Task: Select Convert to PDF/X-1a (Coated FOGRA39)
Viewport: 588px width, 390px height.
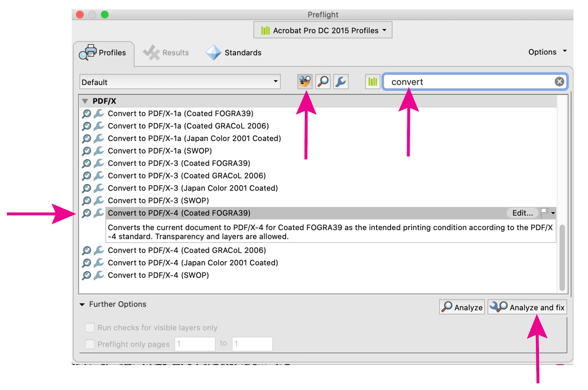Action: click(180, 114)
